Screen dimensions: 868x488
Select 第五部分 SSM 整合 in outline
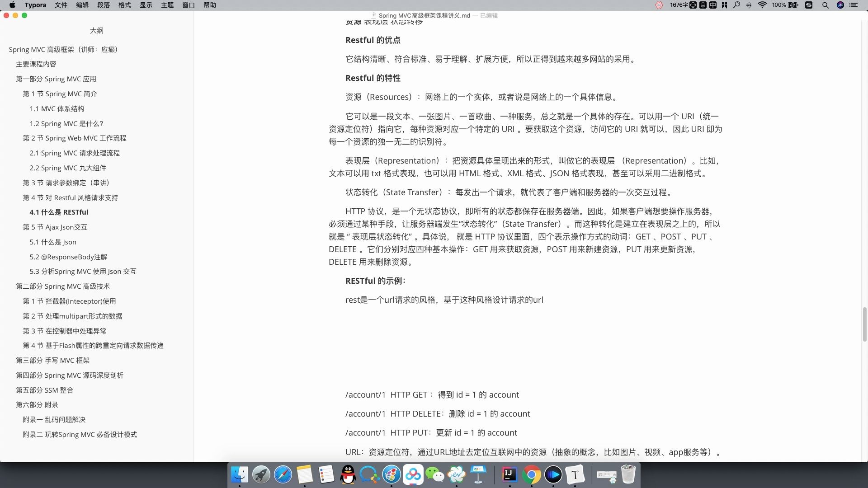click(x=44, y=390)
